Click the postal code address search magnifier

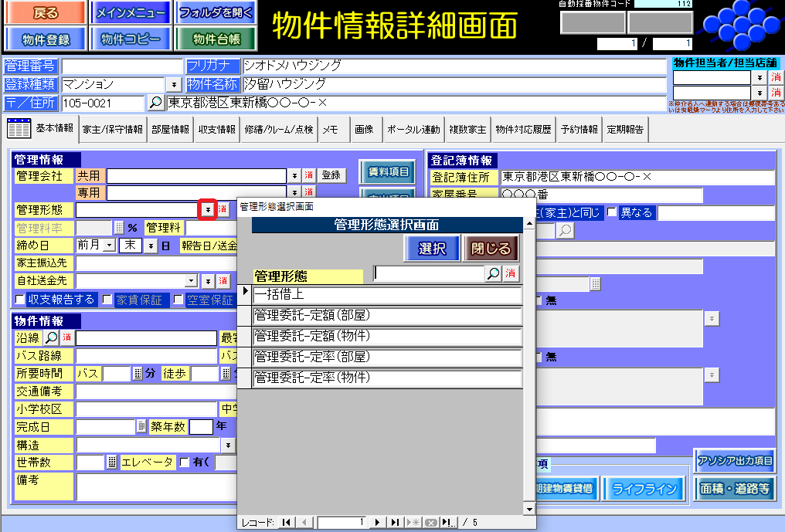pos(155,103)
